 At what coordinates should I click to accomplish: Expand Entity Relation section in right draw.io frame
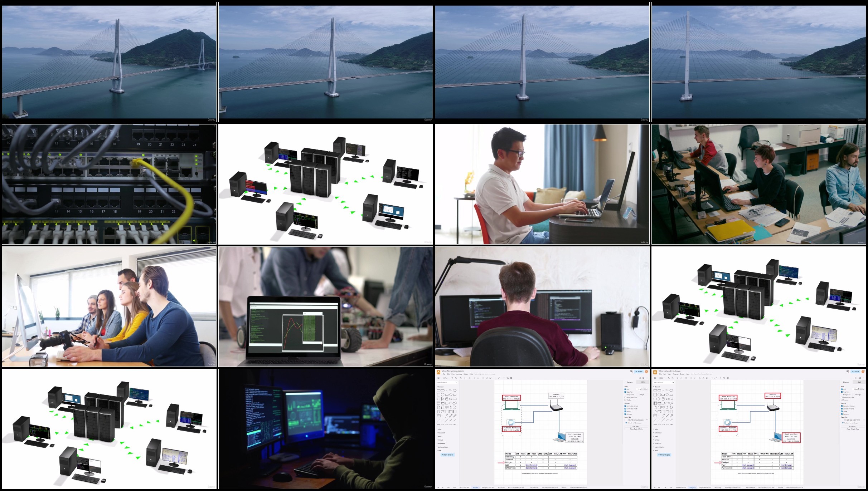click(x=659, y=447)
